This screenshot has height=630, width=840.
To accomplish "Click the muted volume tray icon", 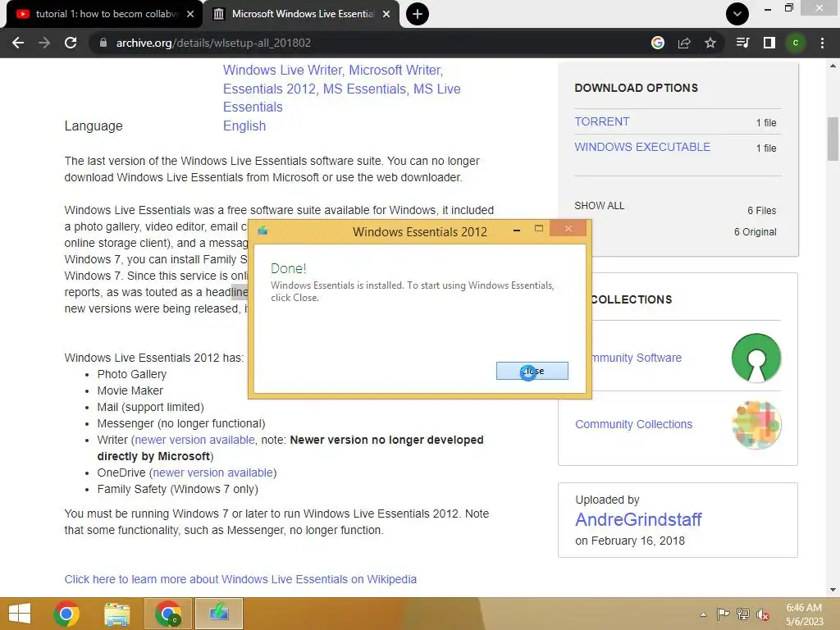I will tap(763, 614).
